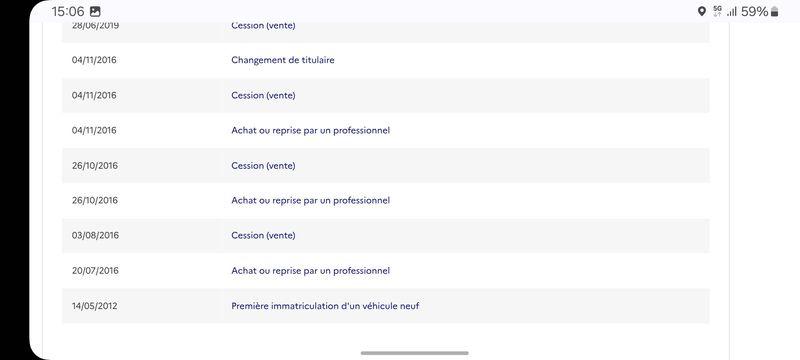Tap the location pin icon in status bar
The image size is (800, 360).
pyautogui.click(x=702, y=12)
